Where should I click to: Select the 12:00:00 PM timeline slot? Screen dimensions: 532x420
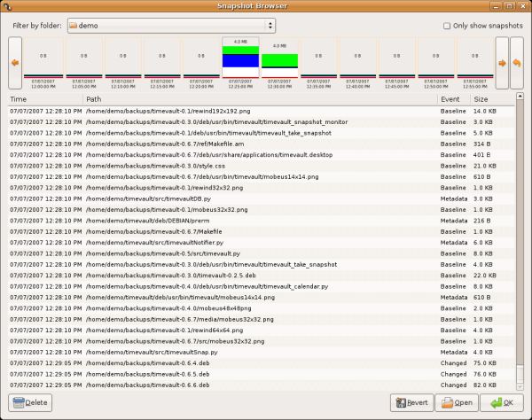[43, 62]
